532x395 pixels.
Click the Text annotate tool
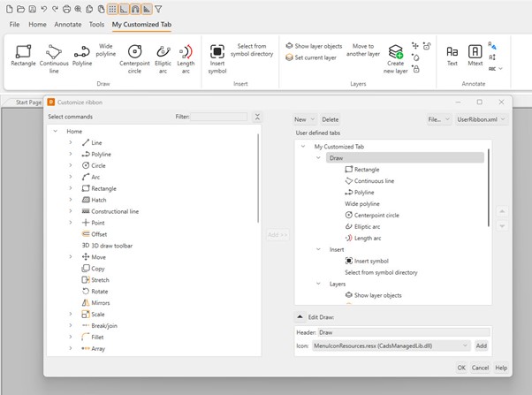(x=452, y=55)
